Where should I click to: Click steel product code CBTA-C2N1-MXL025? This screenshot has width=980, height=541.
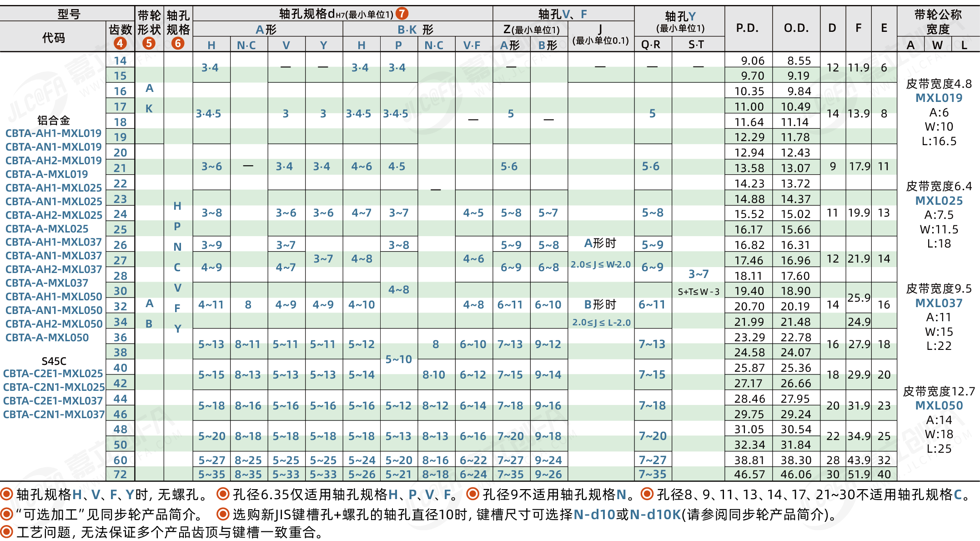pyautogui.click(x=54, y=387)
